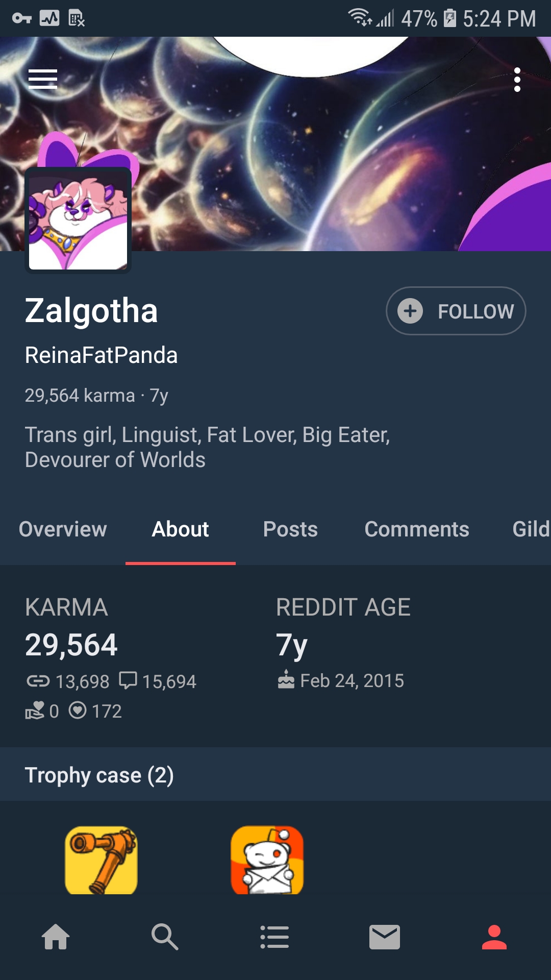The width and height of the screenshot is (551, 980).
Task: Tap the plus icon on Follow
Action: [x=410, y=311]
